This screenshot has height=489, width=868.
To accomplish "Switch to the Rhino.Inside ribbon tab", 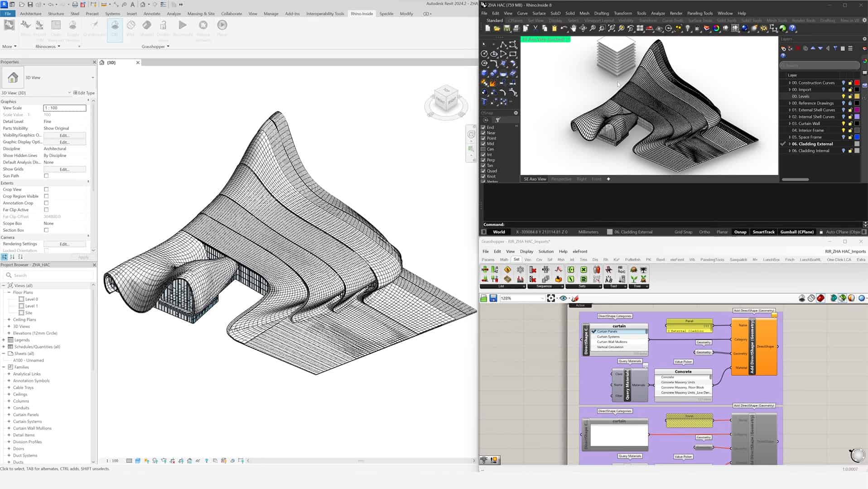I will click(362, 14).
